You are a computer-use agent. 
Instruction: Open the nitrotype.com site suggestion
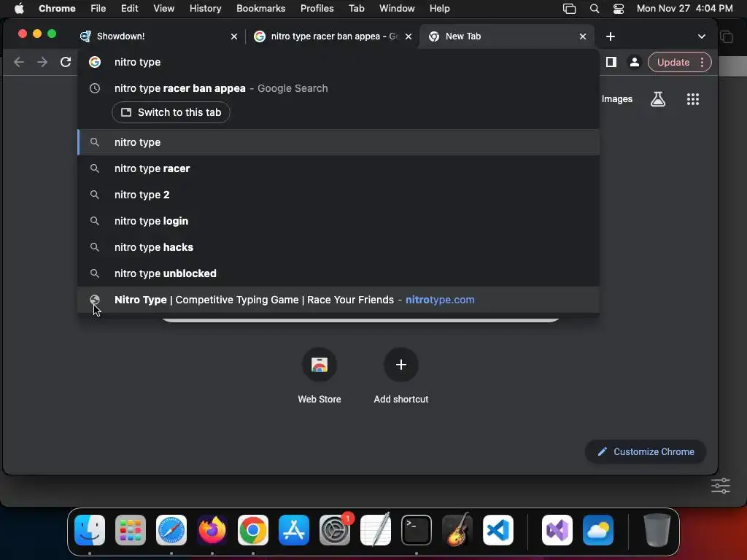coord(338,300)
